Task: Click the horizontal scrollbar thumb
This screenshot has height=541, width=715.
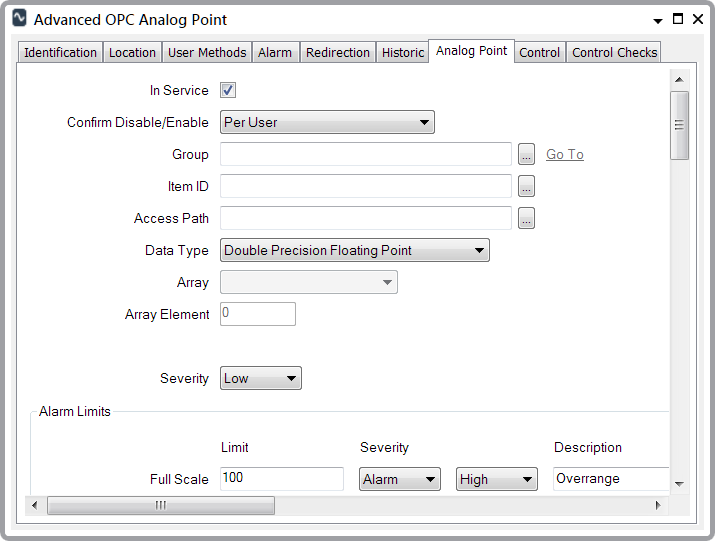Action: click(160, 505)
